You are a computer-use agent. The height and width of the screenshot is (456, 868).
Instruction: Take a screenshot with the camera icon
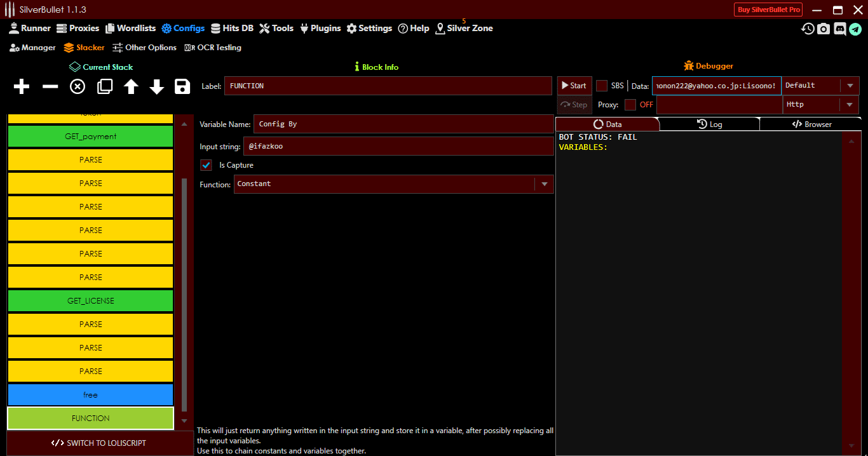click(824, 29)
